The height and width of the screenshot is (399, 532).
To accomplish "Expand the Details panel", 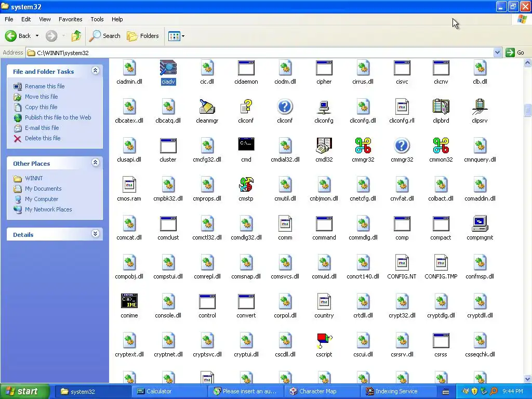I will point(96,234).
